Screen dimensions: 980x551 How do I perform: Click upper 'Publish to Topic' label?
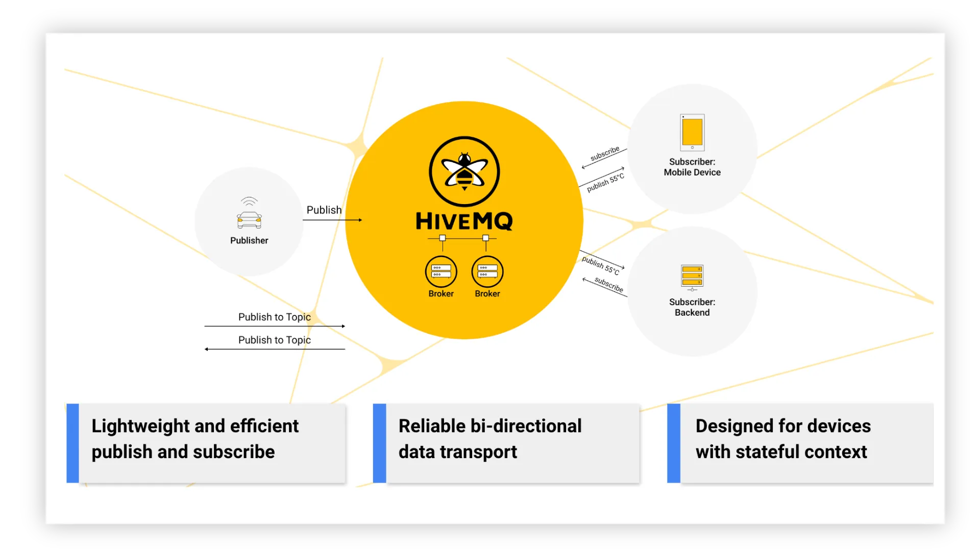[275, 317]
